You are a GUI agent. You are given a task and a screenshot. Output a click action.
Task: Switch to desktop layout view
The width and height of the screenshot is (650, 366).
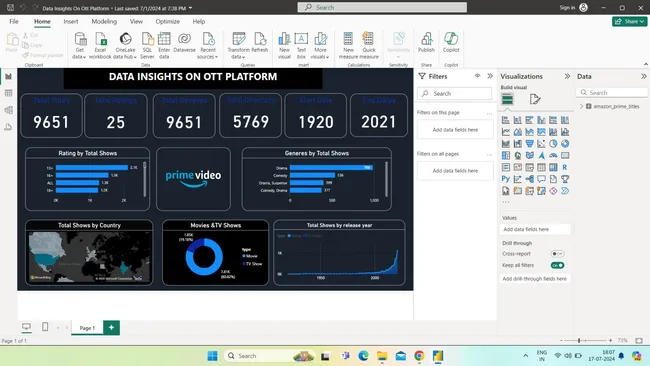[x=26, y=327]
